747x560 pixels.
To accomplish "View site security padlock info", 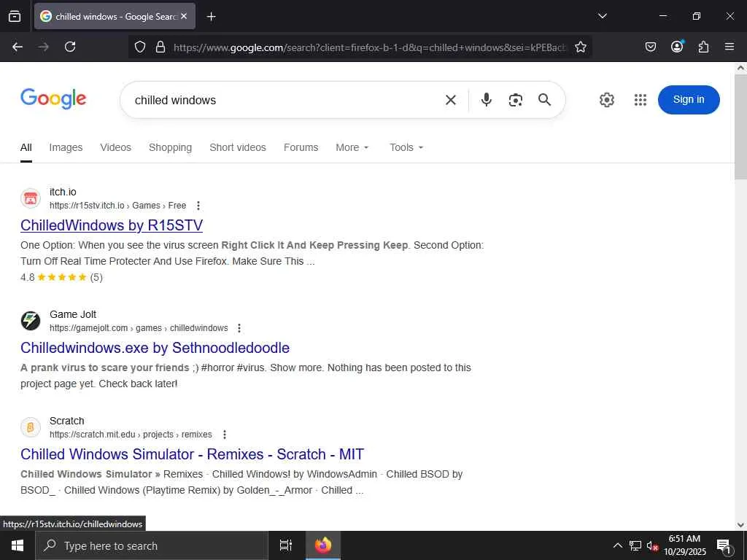I will pos(160,47).
